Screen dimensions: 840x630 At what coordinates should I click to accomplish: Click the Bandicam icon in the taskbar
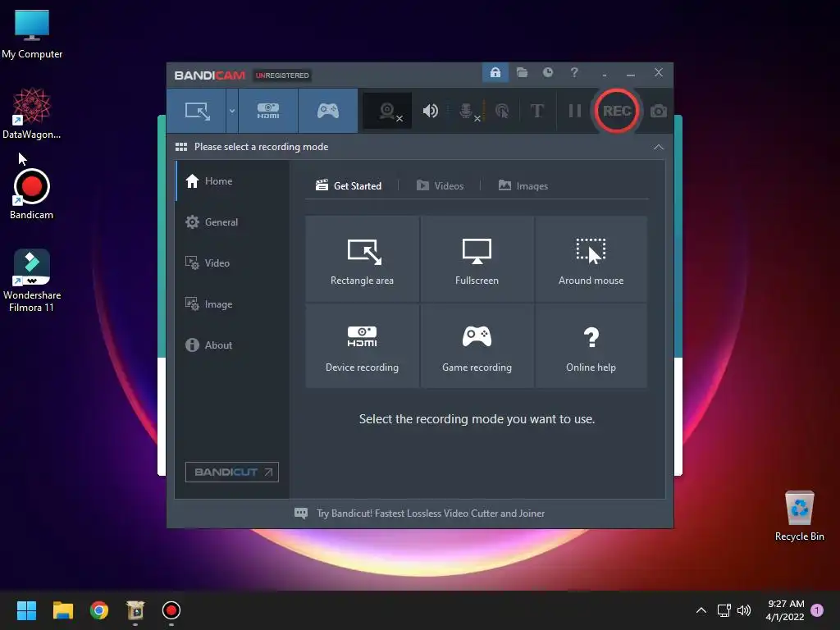(x=171, y=610)
